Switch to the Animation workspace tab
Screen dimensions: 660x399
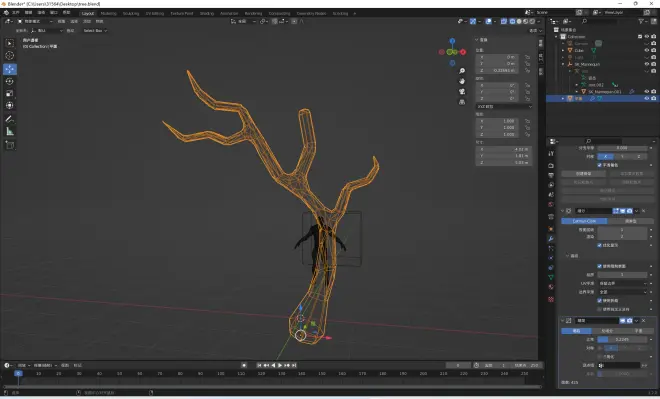[x=229, y=13]
